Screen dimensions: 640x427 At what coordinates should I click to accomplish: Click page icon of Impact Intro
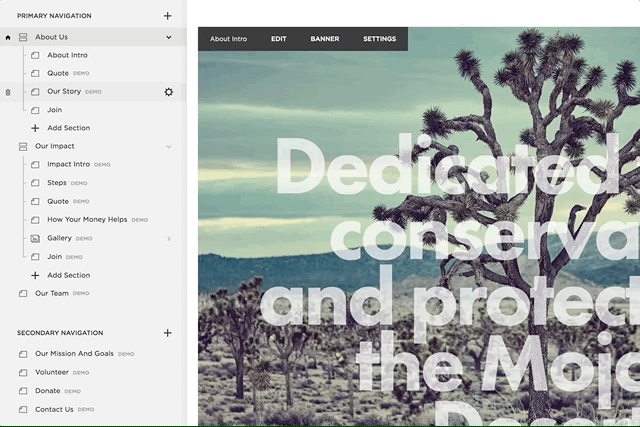[35, 165]
